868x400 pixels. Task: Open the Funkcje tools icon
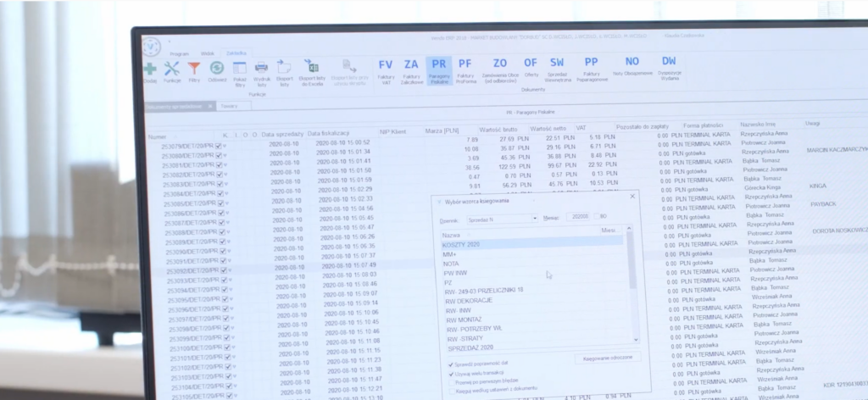pyautogui.click(x=171, y=69)
